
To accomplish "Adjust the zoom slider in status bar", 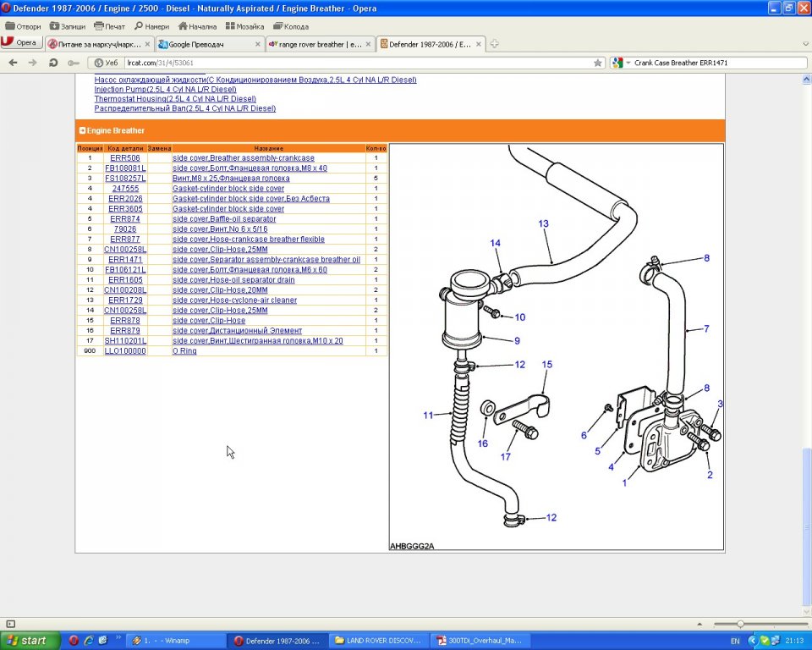I will pos(741,624).
